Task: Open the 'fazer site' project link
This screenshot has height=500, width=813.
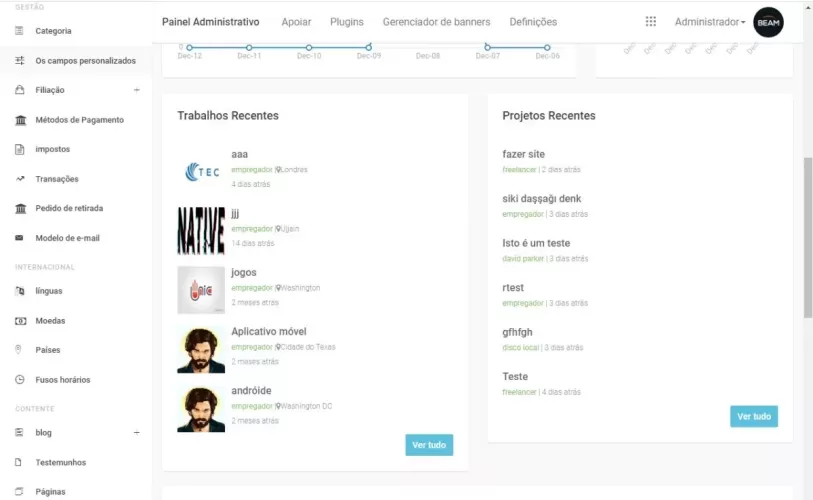Action: 523,154
